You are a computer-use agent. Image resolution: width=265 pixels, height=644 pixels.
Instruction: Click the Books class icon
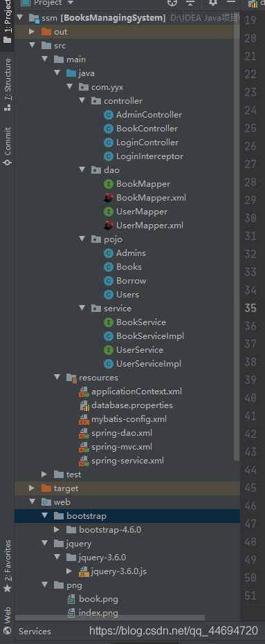[x=109, y=267]
